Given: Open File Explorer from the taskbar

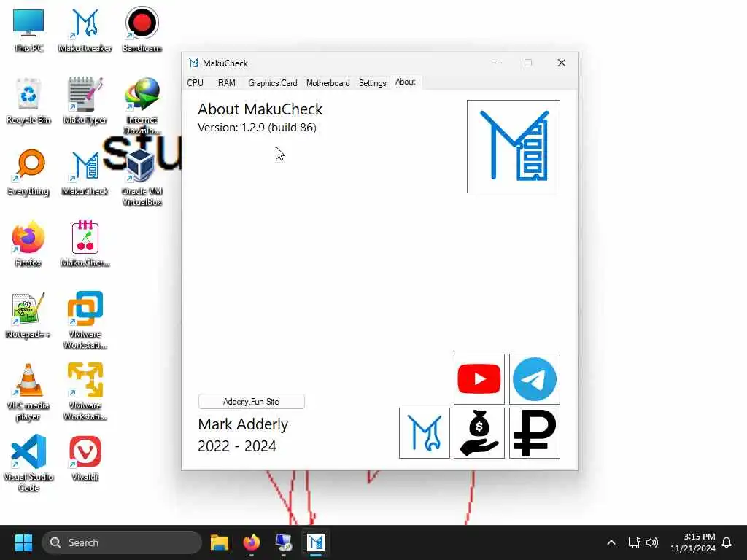Looking at the screenshot, I should point(220,542).
